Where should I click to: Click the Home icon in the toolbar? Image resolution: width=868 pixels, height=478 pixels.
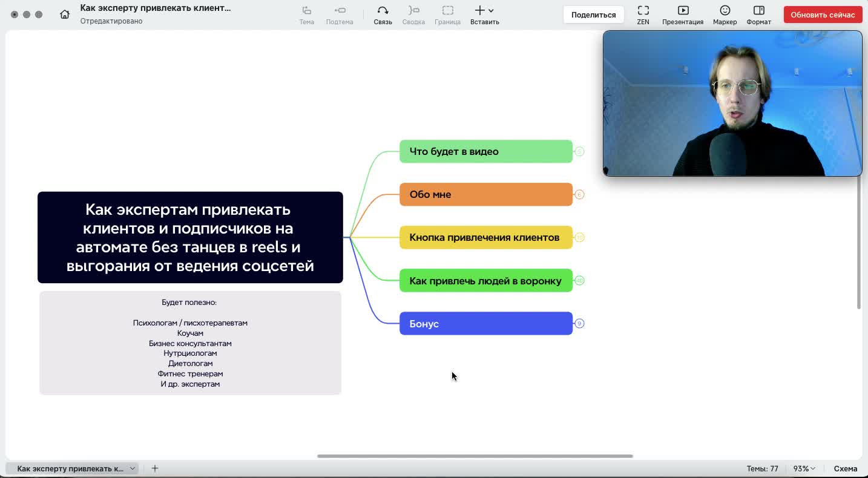pyautogui.click(x=65, y=15)
